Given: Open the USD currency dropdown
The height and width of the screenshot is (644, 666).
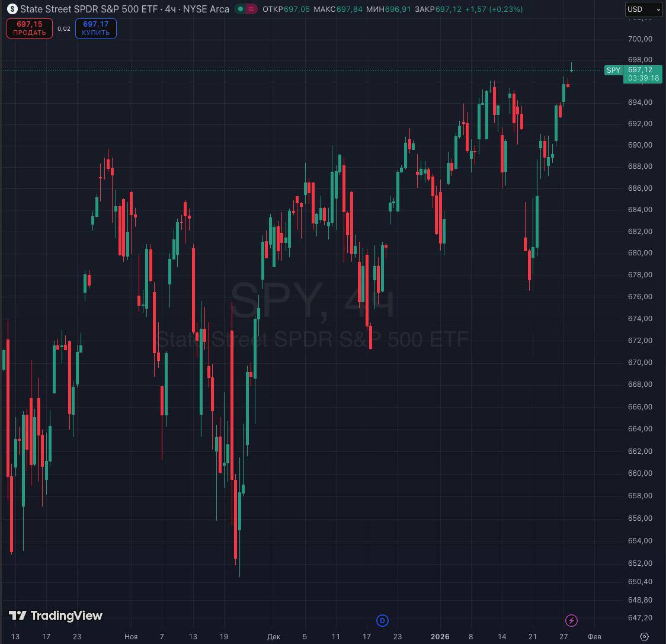Looking at the screenshot, I should pos(644,9).
